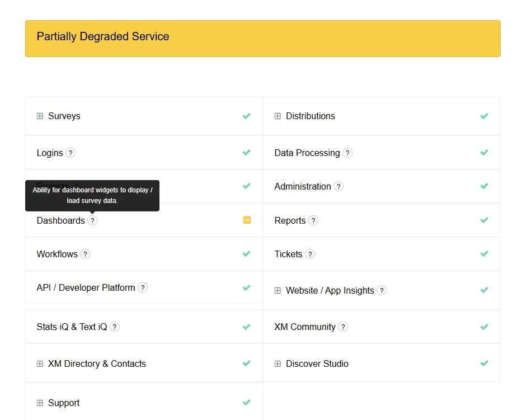Click the XM Community help icon
Screen dimensions: 522x420
click(x=343, y=327)
